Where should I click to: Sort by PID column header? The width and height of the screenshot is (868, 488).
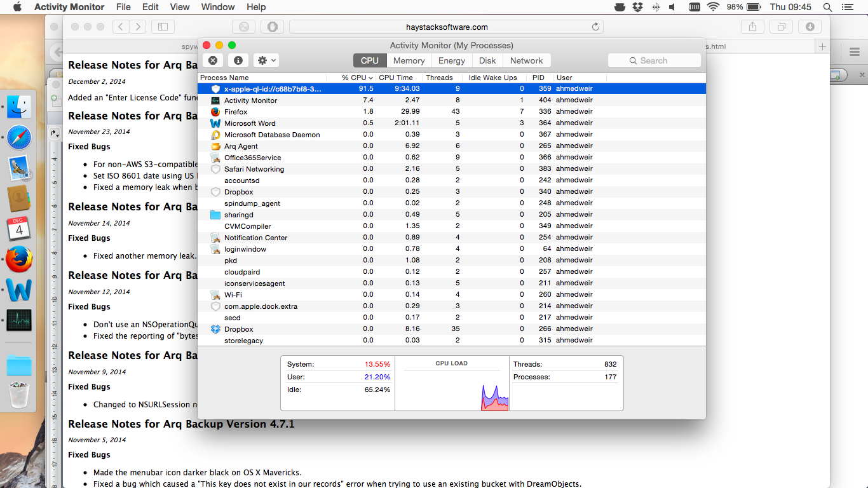tap(540, 78)
